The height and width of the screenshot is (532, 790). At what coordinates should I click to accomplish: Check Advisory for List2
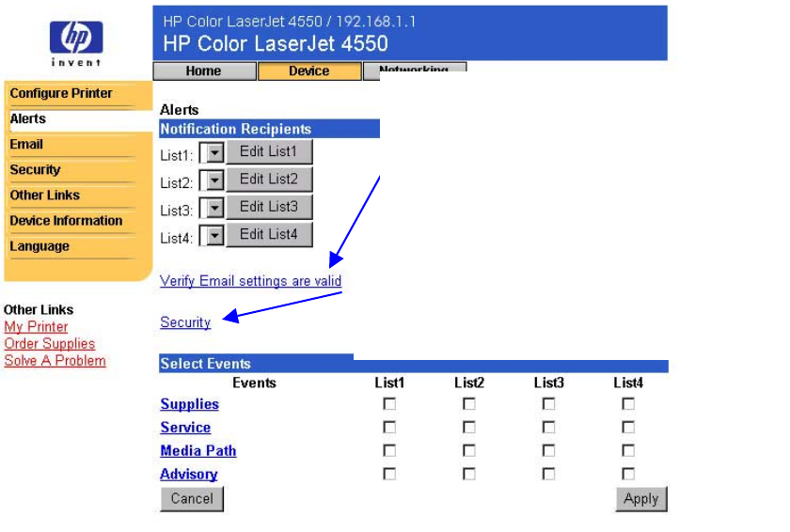(x=469, y=474)
